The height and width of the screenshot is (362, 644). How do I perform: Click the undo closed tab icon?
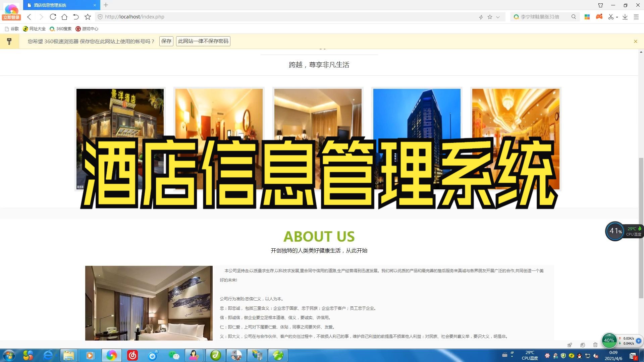76,17
